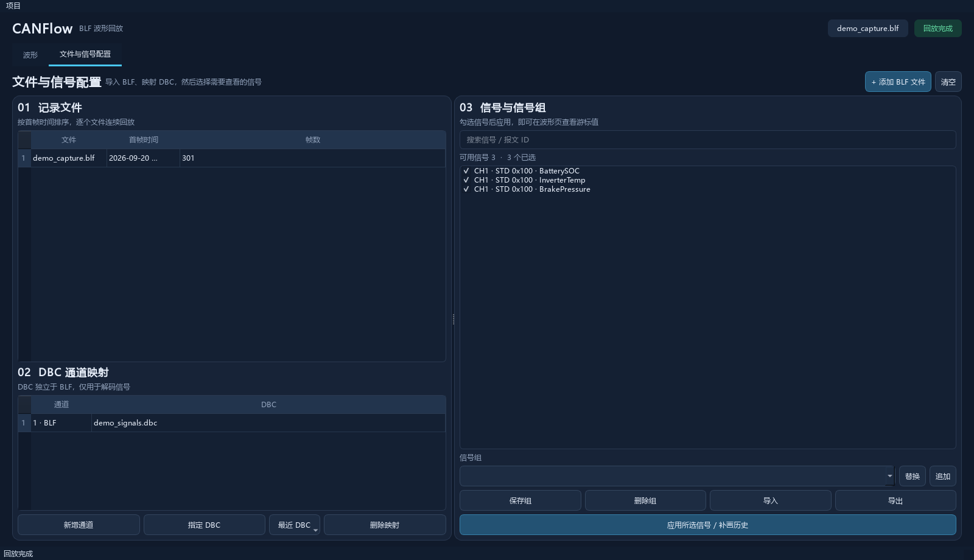Select the frame count cell 301

(312, 158)
